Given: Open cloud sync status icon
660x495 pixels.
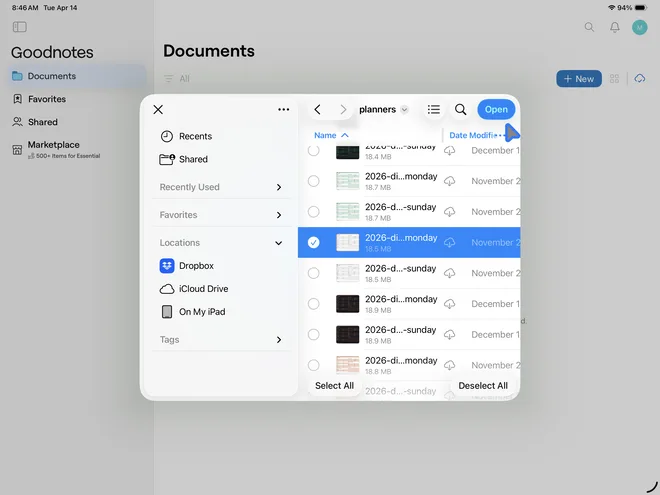Looking at the screenshot, I should 640,79.
